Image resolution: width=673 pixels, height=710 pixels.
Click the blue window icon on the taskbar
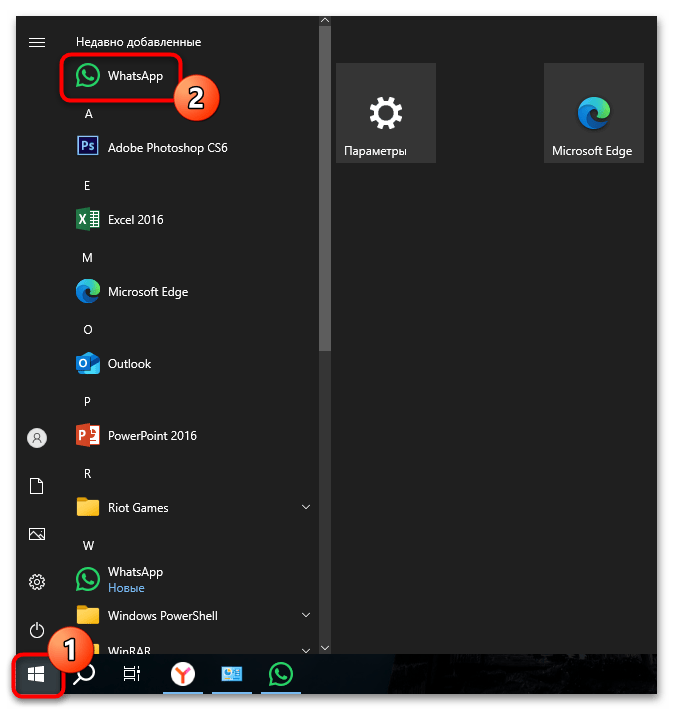[231, 674]
